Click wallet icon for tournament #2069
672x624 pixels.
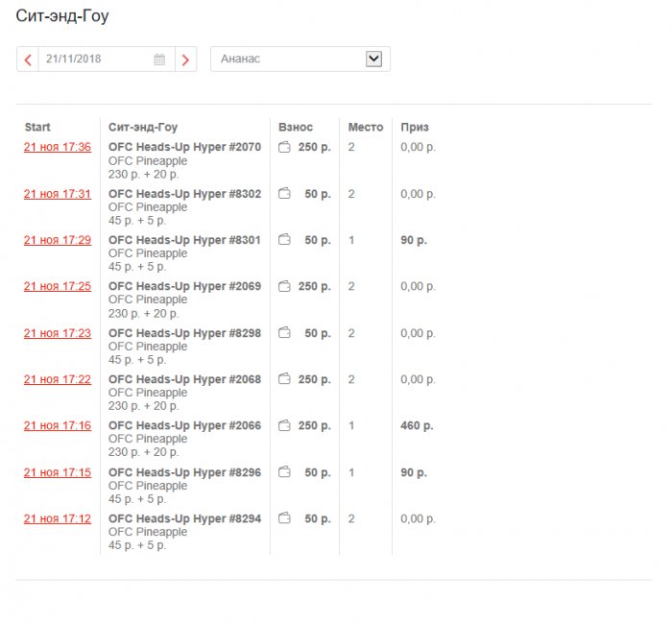click(284, 286)
